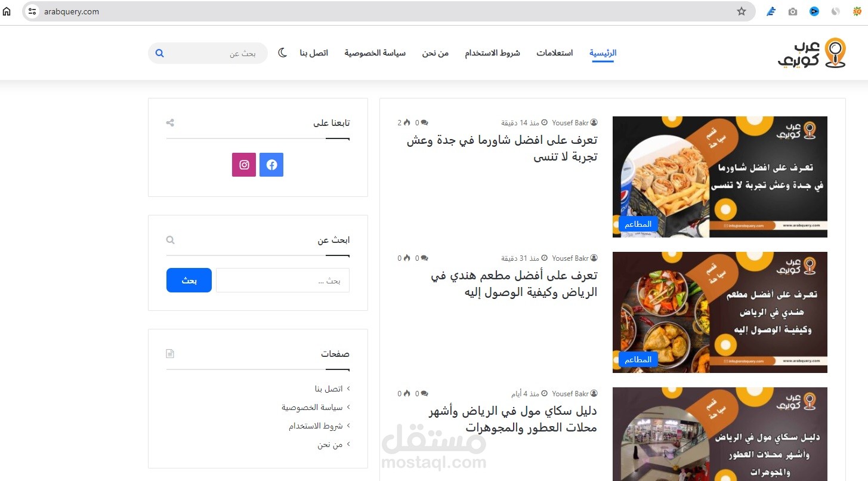This screenshot has width=868, height=481.
Task: Click the arabquery.com address bar URL
Action: (72, 11)
